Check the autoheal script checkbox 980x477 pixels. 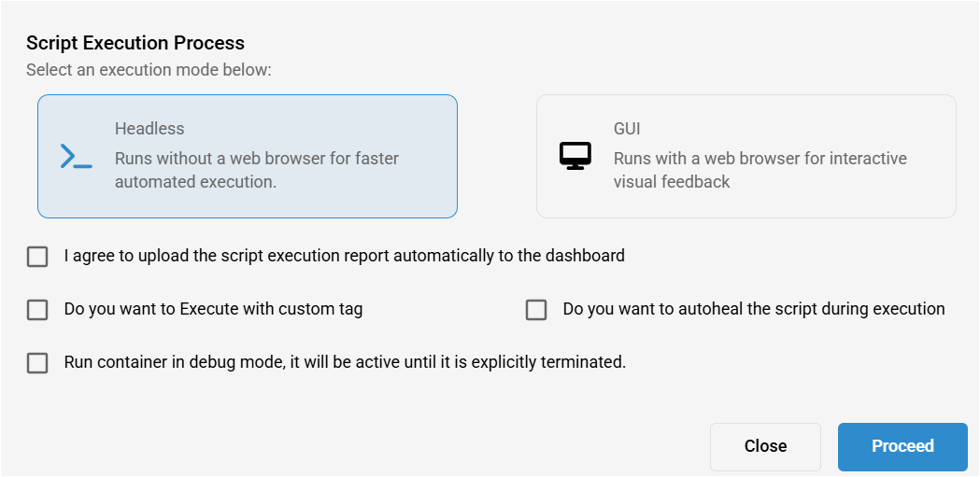(x=536, y=310)
